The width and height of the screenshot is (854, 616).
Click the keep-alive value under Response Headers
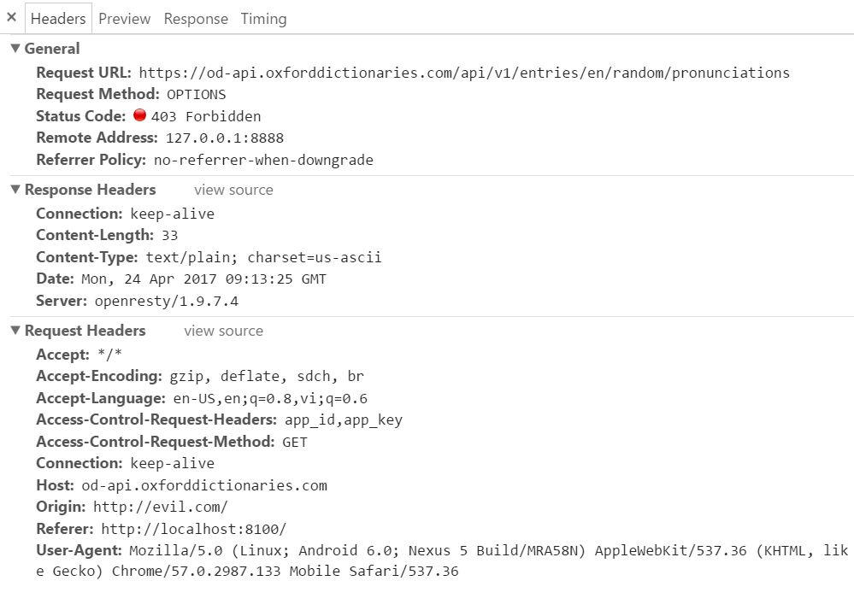pyautogui.click(x=172, y=214)
